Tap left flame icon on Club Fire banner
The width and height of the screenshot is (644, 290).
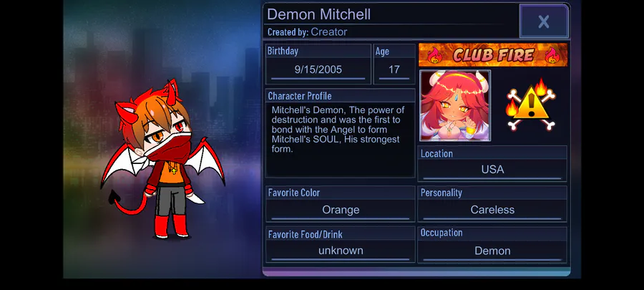434,55
